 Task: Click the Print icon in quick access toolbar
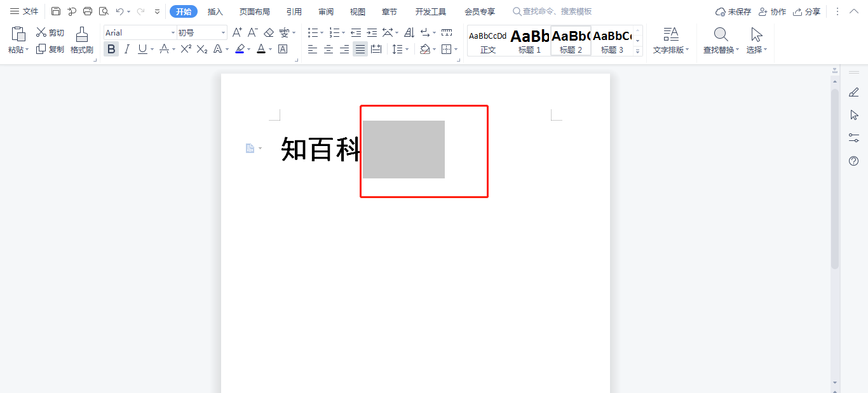coord(88,11)
